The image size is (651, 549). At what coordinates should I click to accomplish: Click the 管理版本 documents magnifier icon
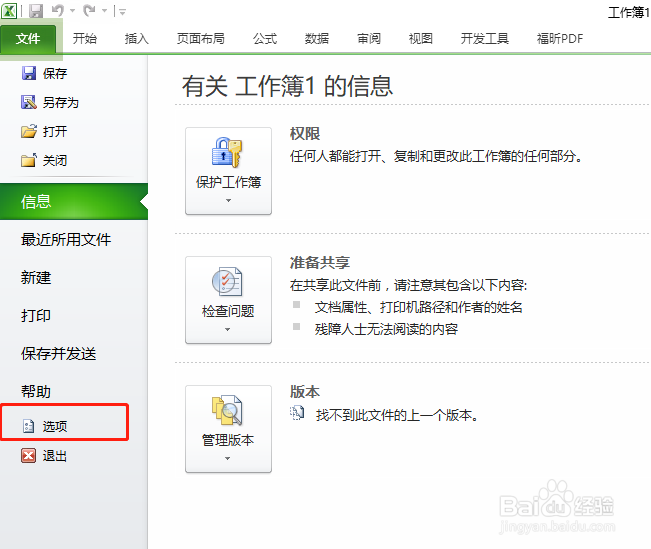point(227,410)
